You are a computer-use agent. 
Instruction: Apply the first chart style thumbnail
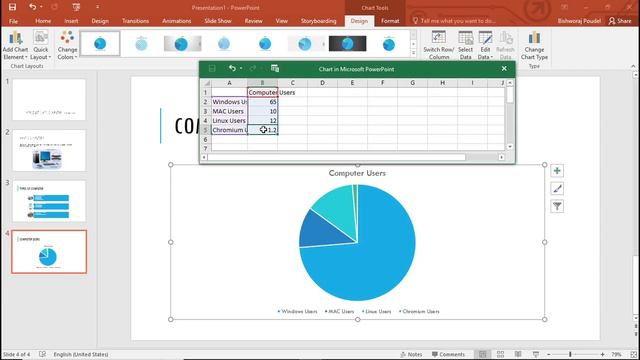[100, 43]
